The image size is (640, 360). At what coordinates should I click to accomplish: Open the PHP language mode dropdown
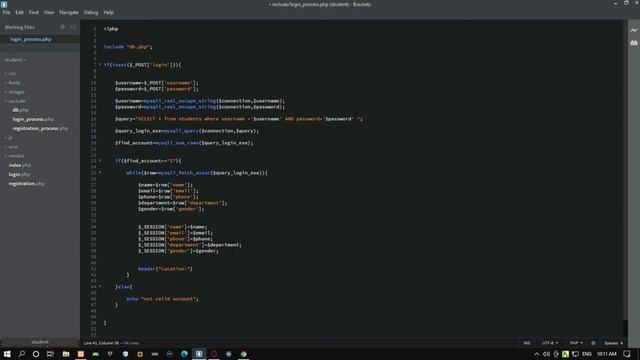point(576,343)
